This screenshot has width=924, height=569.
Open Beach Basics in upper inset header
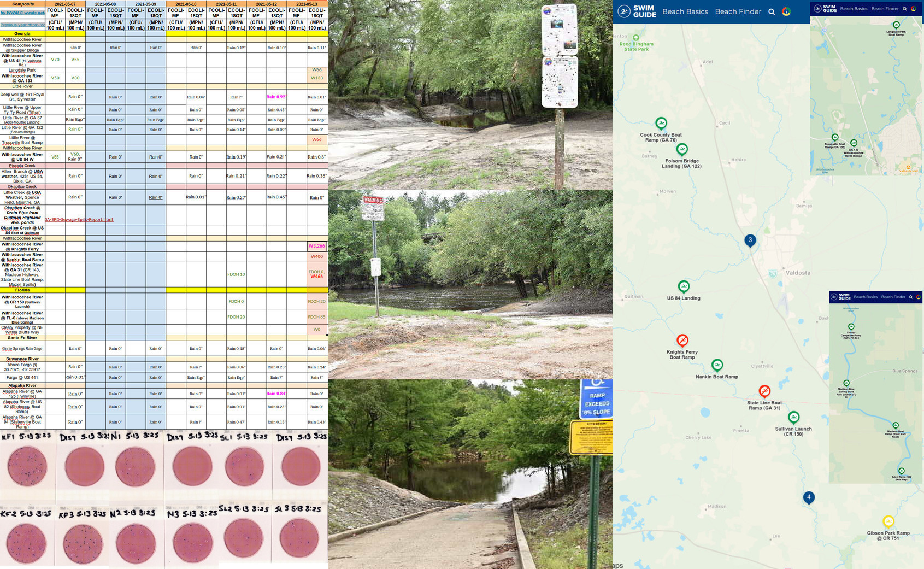click(854, 9)
